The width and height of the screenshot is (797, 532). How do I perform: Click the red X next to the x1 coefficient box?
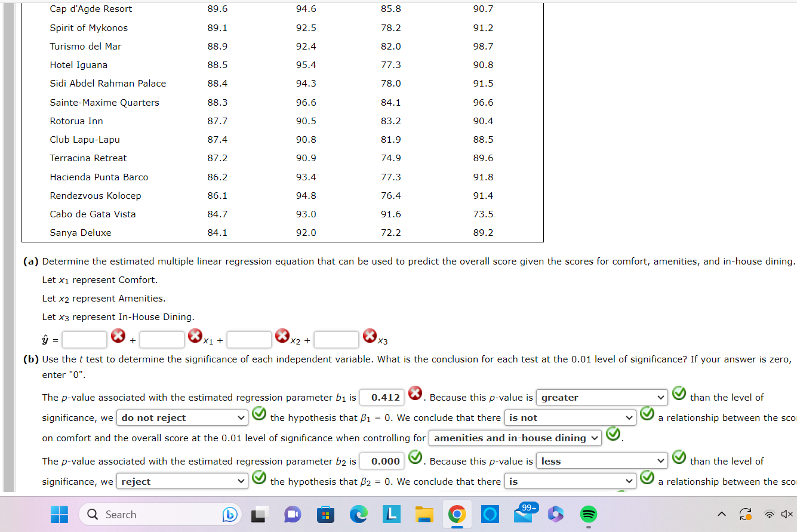[x=195, y=336]
